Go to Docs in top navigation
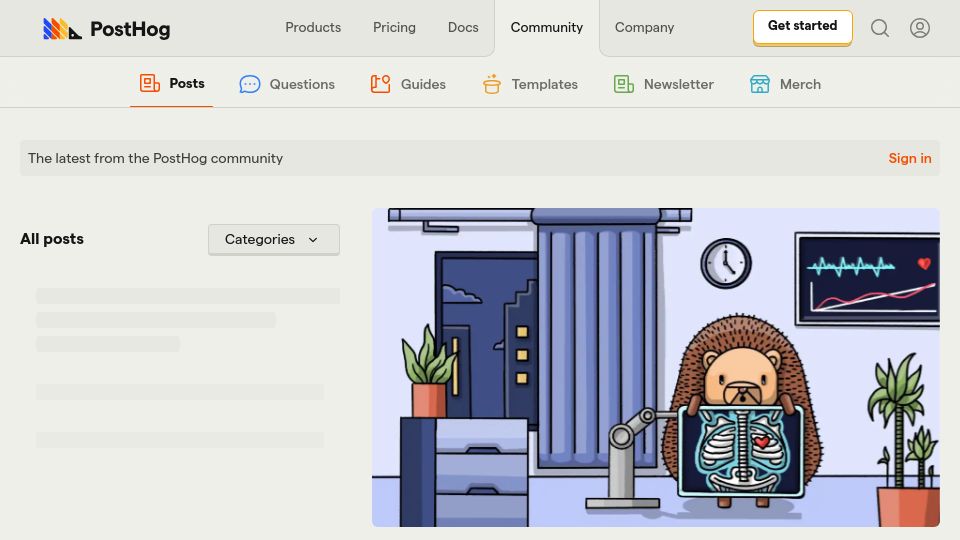Image resolution: width=960 pixels, height=540 pixels. click(x=463, y=28)
